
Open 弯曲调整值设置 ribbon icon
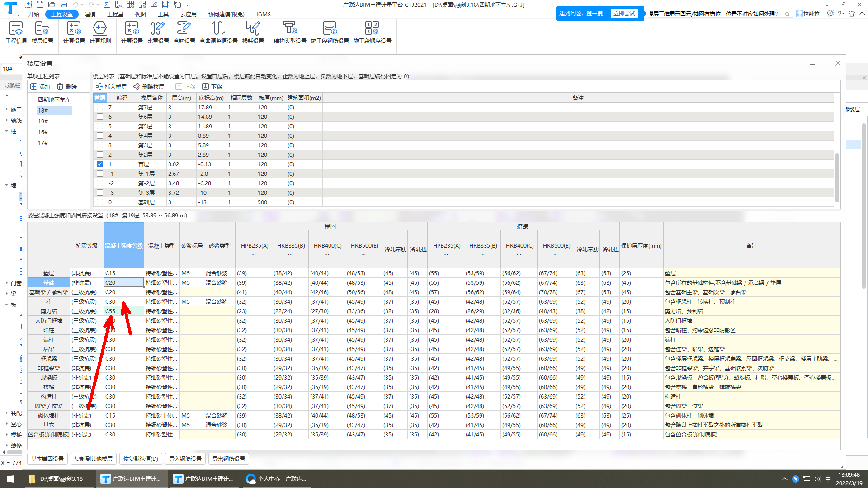(x=218, y=33)
